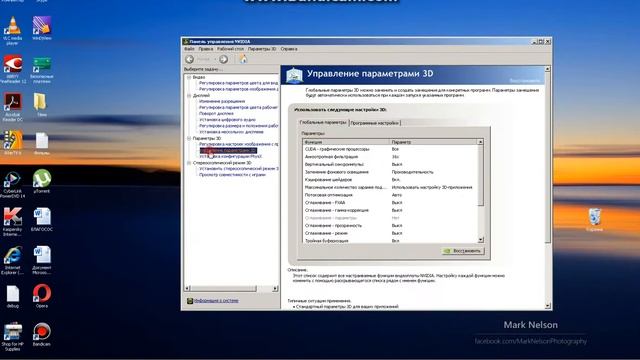Open the Справка menu
This screenshot has height=360, width=640.
289,49
